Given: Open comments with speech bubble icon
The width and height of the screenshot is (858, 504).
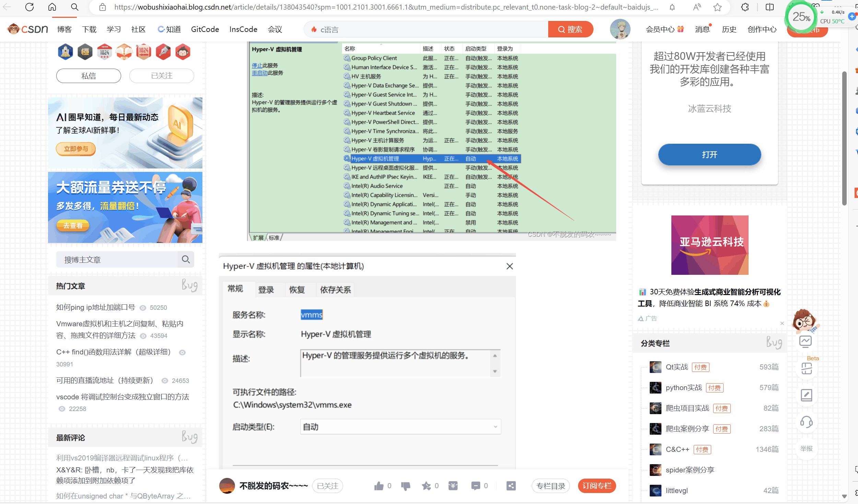Looking at the screenshot, I should pos(475,486).
